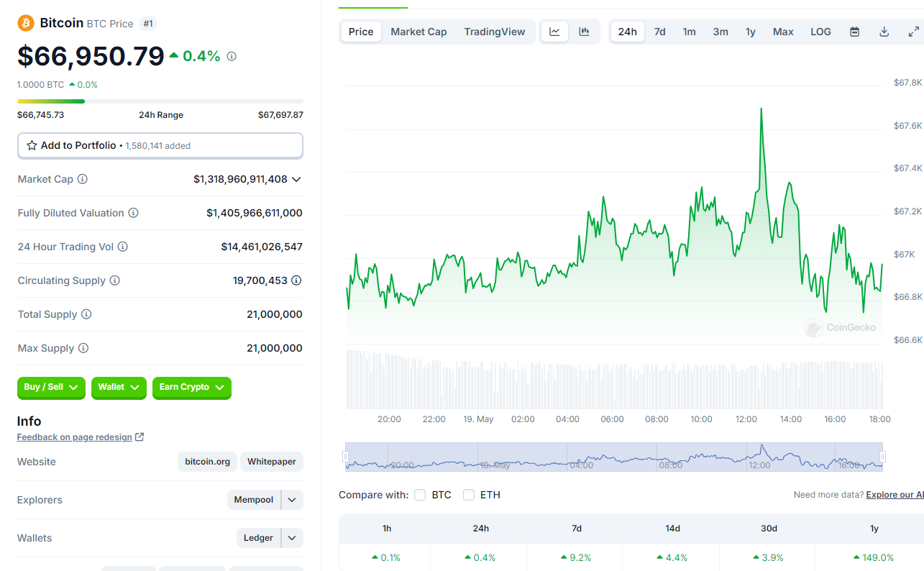Click the $67,697.87 range high value
The width and height of the screenshot is (924, 571).
click(280, 115)
